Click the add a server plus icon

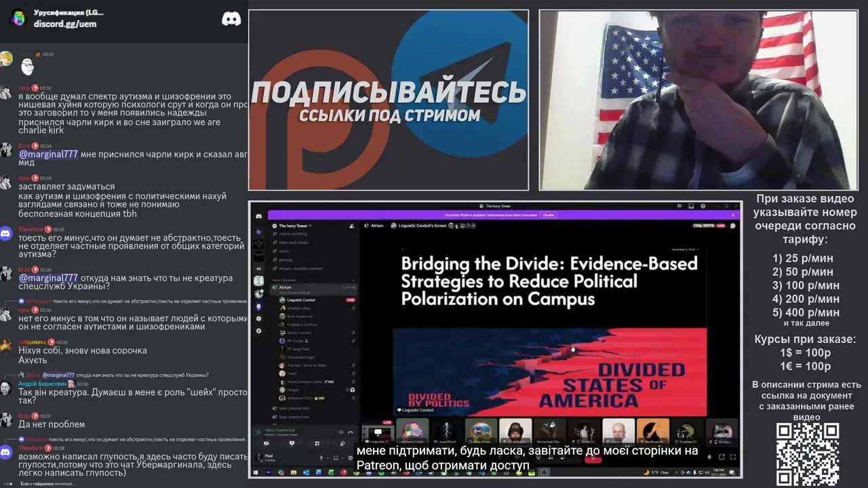click(x=258, y=319)
